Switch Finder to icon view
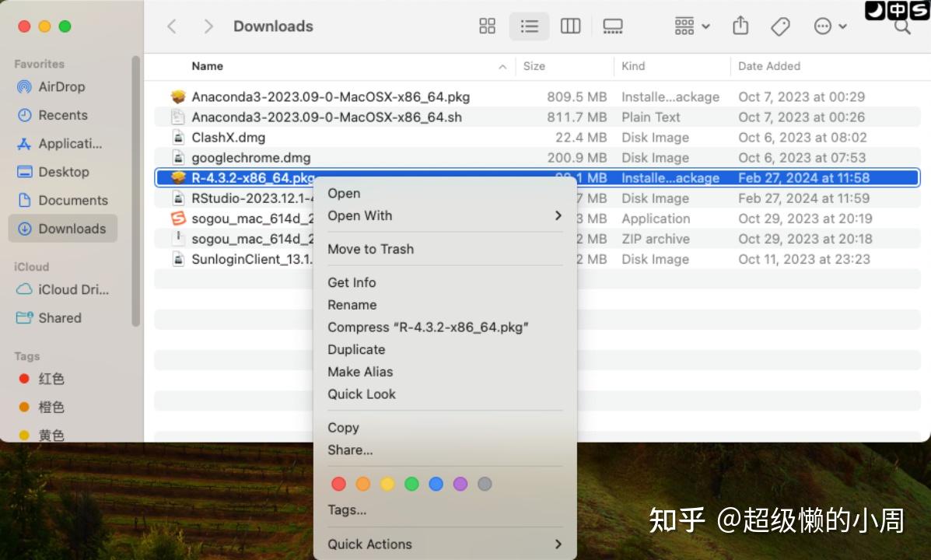Screen dimensions: 931x560 tap(487, 26)
